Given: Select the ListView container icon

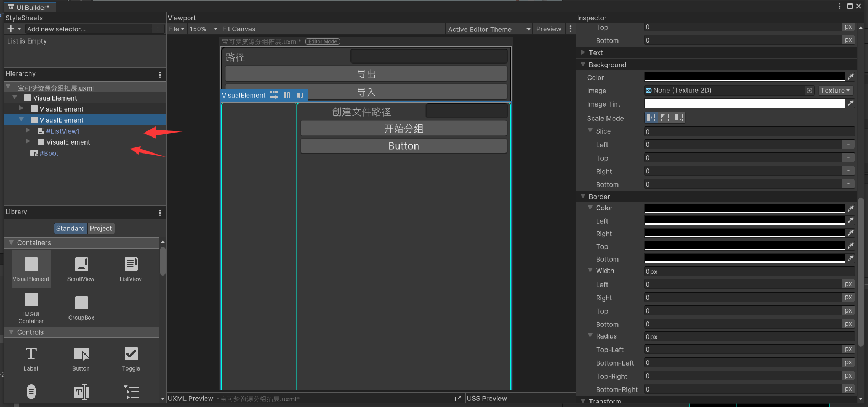Looking at the screenshot, I should pos(131,264).
